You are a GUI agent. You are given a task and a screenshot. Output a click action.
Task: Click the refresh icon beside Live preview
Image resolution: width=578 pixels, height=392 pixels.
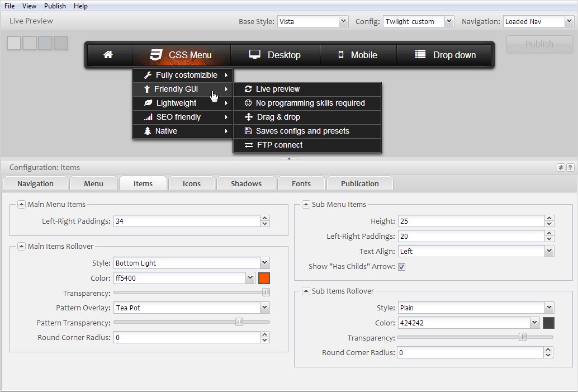(x=248, y=89)
